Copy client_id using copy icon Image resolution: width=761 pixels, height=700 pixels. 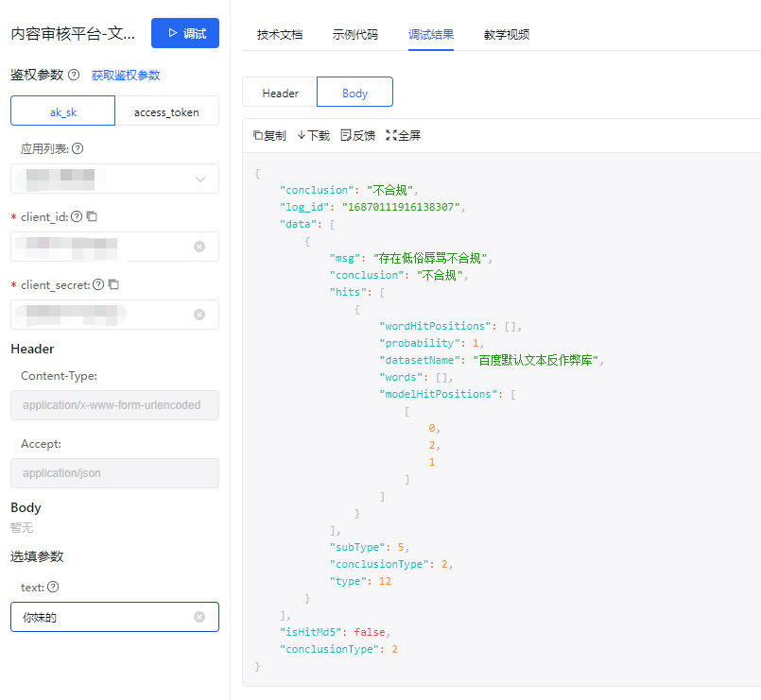[x=92, y=216]
